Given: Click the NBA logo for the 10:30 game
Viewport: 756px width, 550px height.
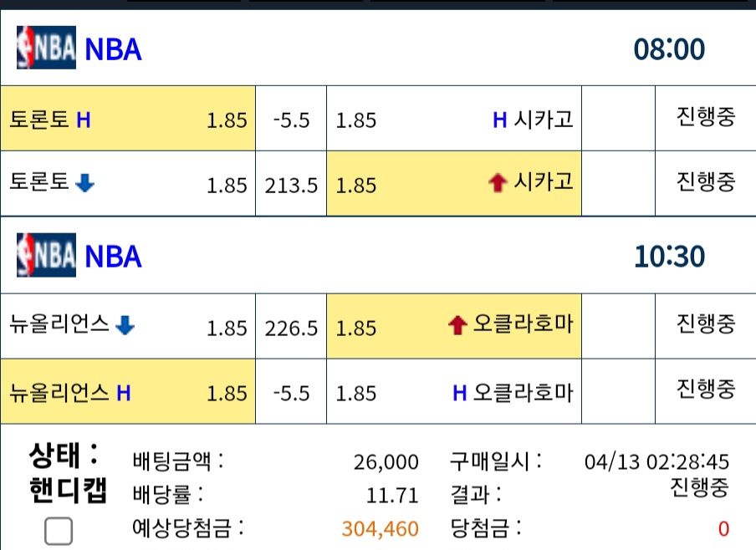Looking at the screenshot, I should (x=46, y=255).
